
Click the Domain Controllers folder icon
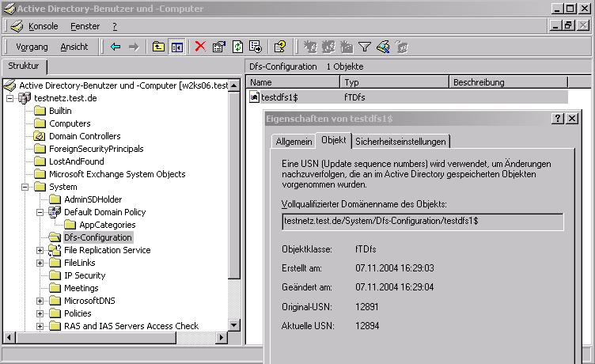click(40, 136)
